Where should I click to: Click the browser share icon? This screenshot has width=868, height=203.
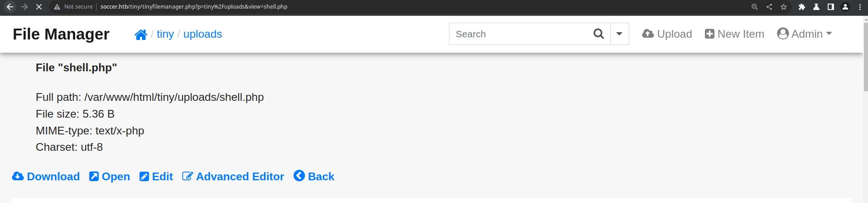click(x=769, y=7)
